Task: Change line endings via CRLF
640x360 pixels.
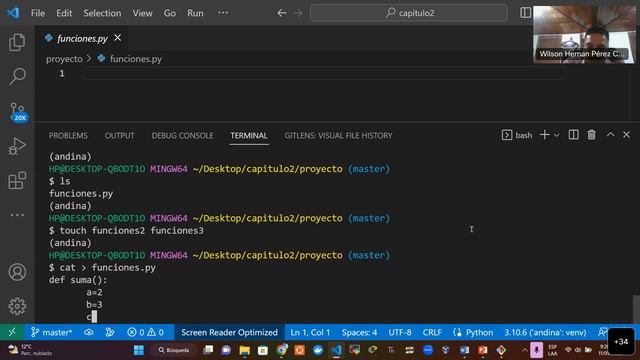Action: (432, 332)
